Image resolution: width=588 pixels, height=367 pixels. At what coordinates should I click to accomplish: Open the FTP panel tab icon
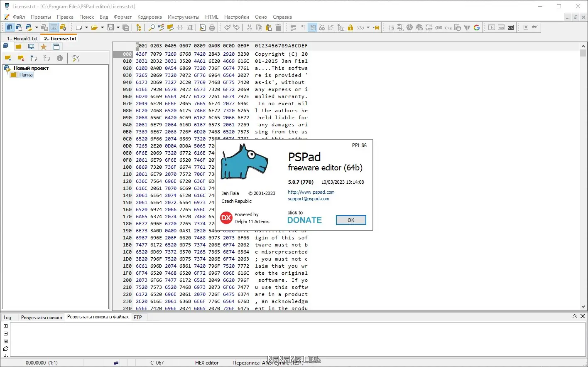pyautogui.click(x=31, y=47)
